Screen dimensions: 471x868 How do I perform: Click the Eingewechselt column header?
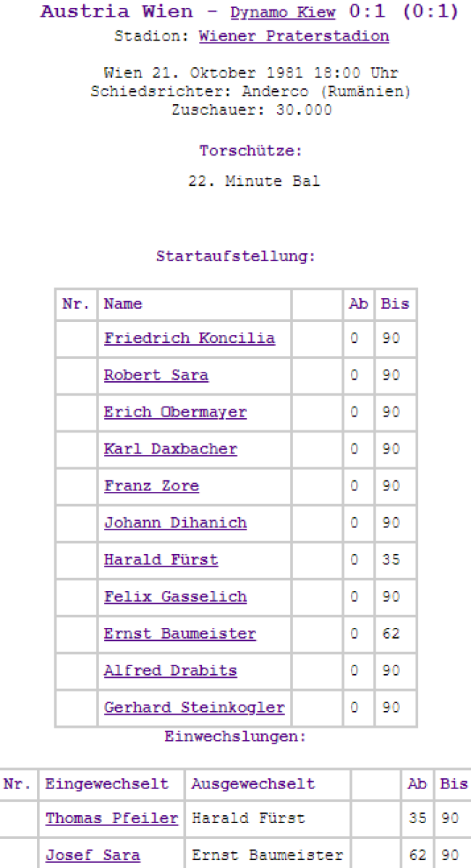(x=106, y=784)
